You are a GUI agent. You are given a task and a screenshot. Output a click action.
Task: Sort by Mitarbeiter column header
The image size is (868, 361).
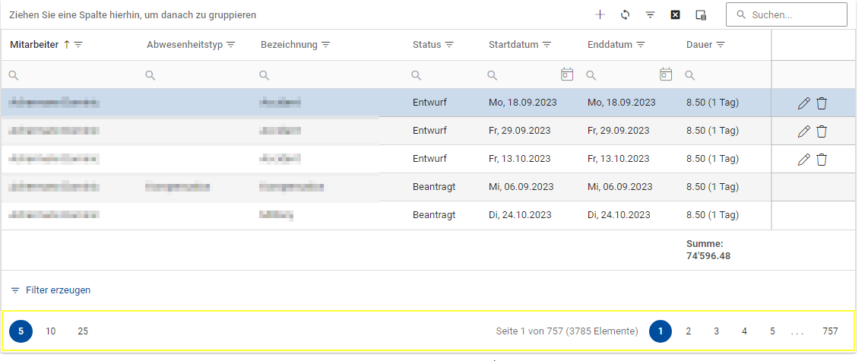[x=34, y=45]
